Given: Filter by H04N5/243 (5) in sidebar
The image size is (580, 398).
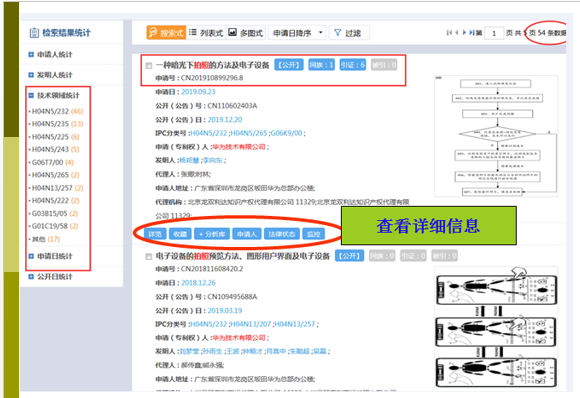Looking at the screenshot, I should (55, 149).
